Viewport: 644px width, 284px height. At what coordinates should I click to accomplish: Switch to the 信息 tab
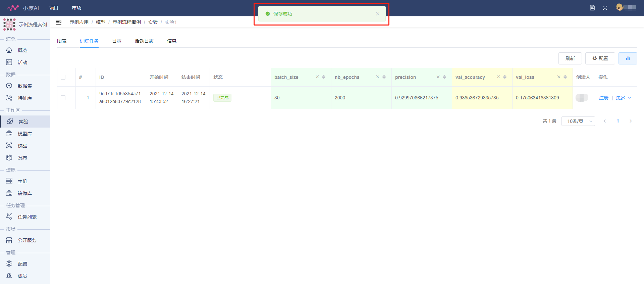tap(172, 41)
